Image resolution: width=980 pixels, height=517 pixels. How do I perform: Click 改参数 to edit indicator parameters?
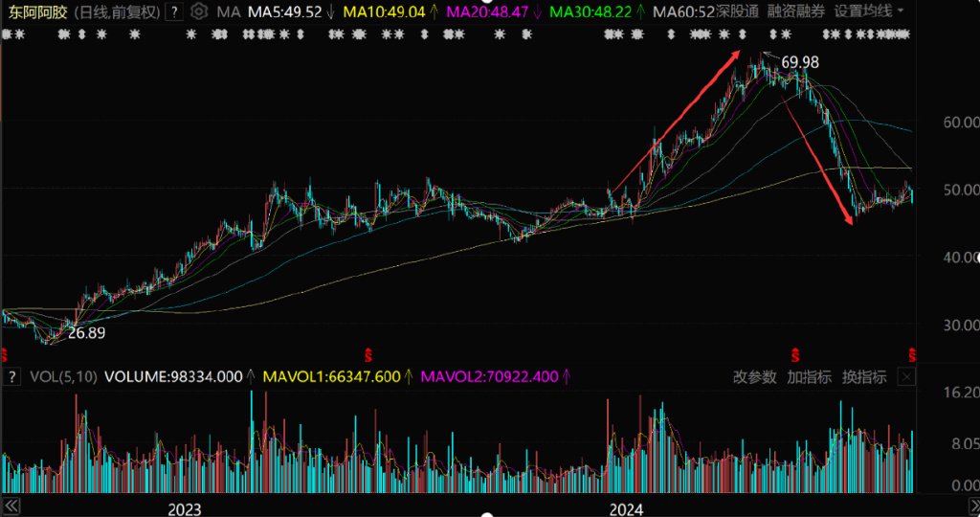pos(755,377)
